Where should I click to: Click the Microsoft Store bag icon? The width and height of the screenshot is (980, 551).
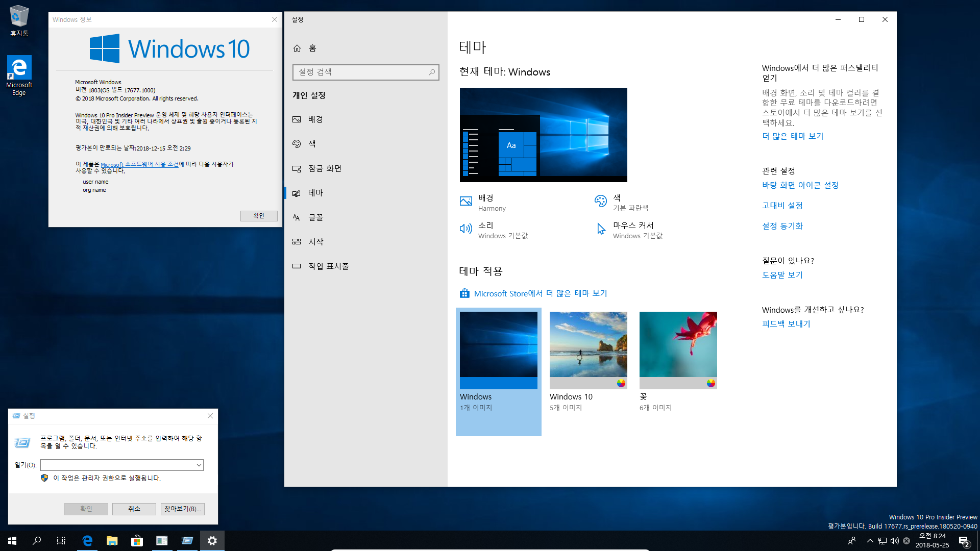click(464, 293)
